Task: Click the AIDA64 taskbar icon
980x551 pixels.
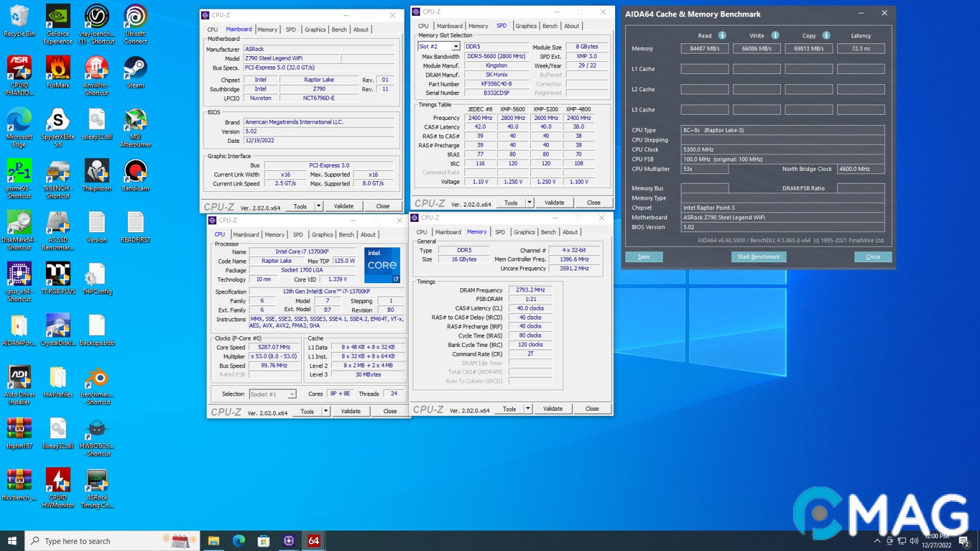Action: pos(313,541)
